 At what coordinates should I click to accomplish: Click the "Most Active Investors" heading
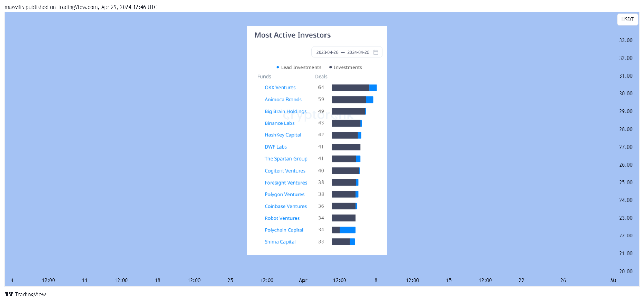coord(292,35)
